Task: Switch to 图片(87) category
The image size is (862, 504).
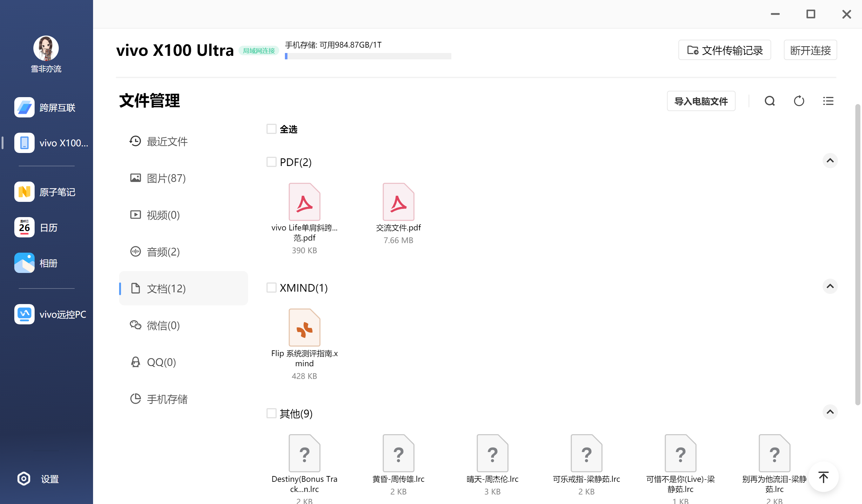Action: coord(183,178)
